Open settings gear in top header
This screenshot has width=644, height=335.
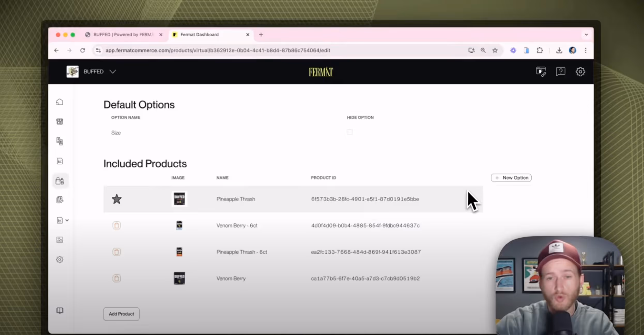pyautogui.click(x=580, y=71)
